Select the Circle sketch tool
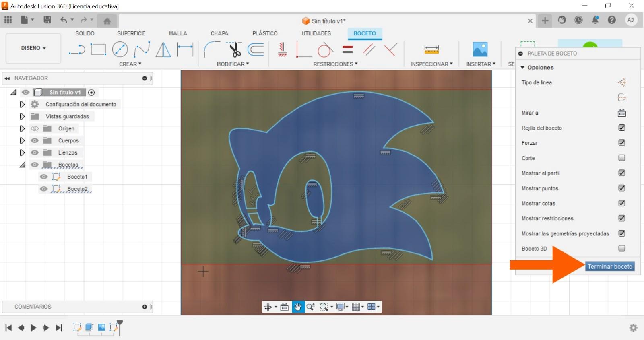Image resolution: width=644 pixels, height=340 pixels. coord(120,49)
